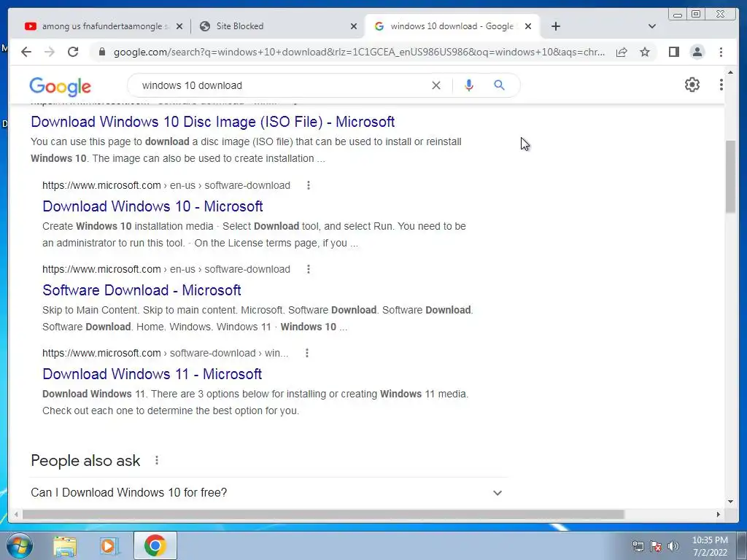Bookmark this page with the star icon

645,52
